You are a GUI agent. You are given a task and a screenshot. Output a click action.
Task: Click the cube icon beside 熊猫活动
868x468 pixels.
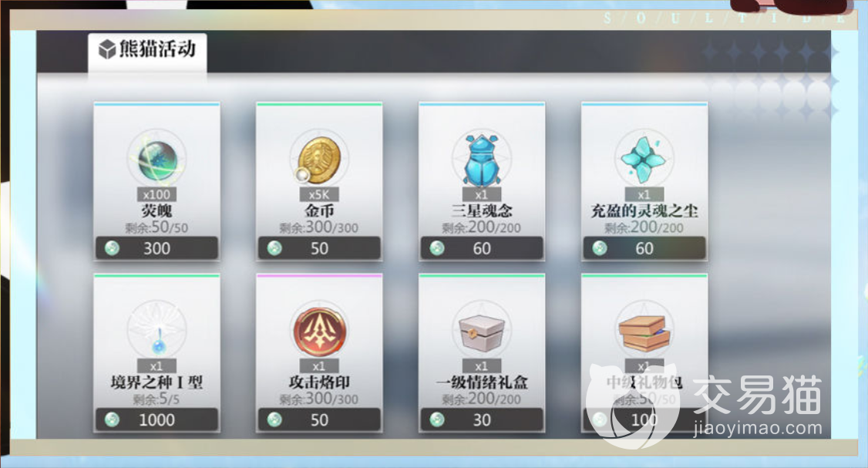[107, 49]
